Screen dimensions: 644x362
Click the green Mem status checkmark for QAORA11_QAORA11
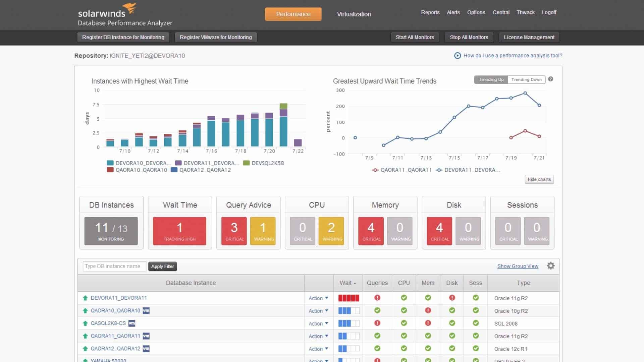[428, 336]
